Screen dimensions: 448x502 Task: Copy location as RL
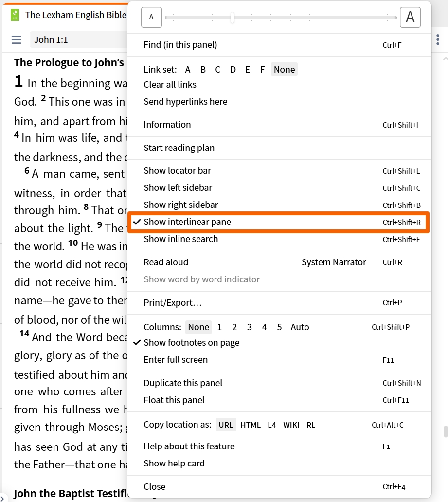pos(311,425)
